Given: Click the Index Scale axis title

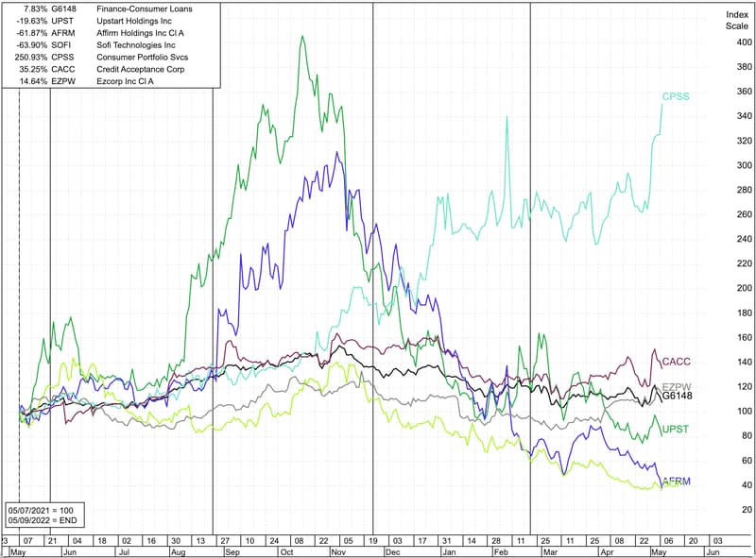Looking at the screenshot, I should (736, 21).
